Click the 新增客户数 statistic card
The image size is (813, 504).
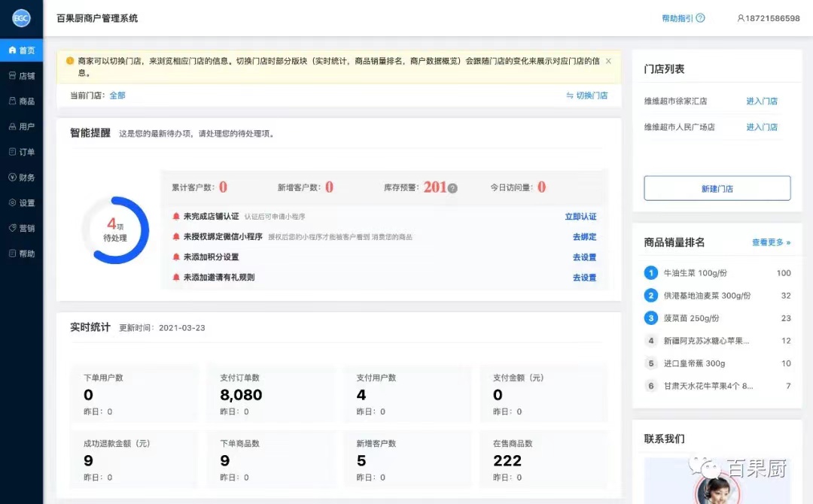[407, 460]
